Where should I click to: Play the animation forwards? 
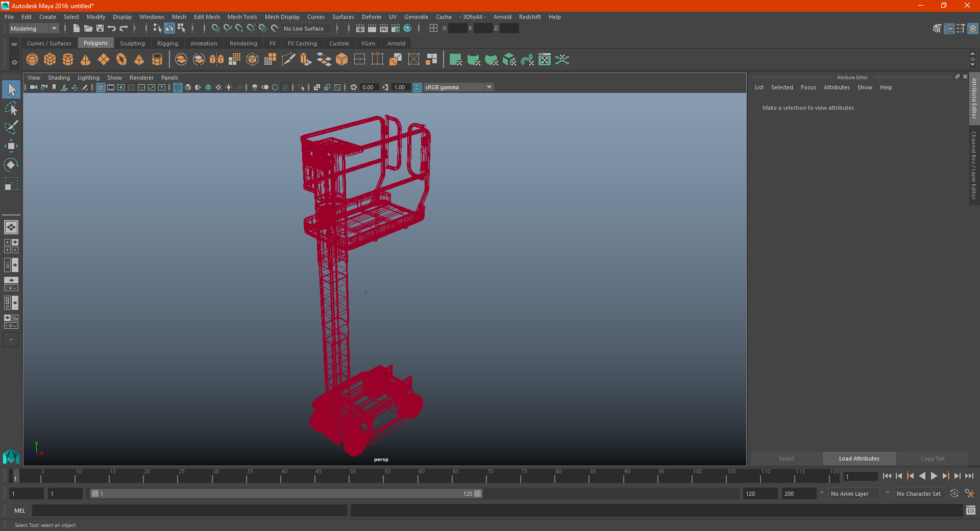tap(934, 476)
